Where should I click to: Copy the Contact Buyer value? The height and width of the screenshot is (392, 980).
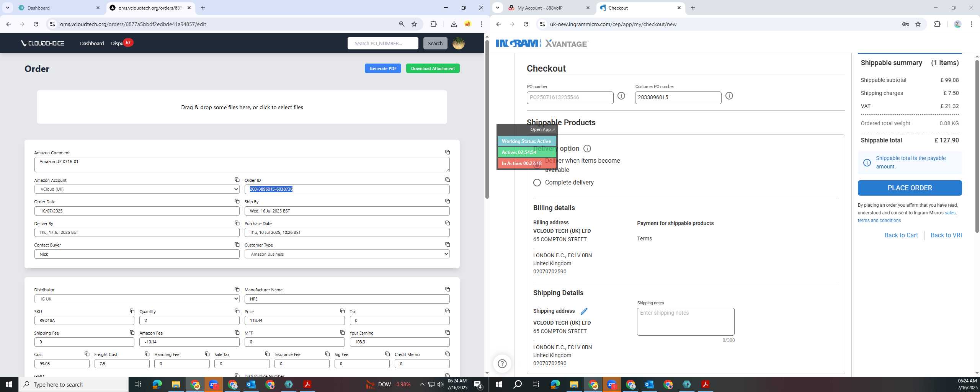237,244
